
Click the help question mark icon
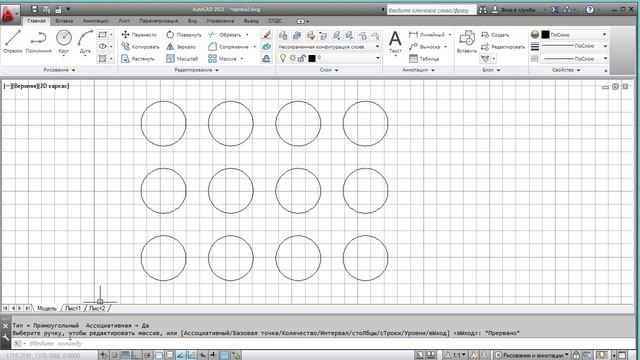590,9
